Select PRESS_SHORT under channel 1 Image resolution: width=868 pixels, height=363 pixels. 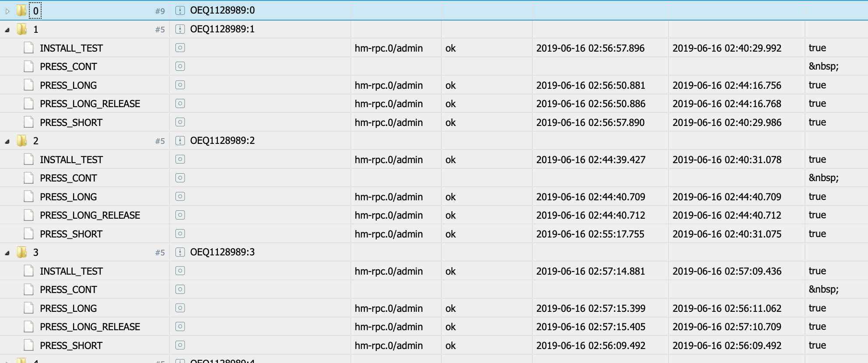[71, 122]
